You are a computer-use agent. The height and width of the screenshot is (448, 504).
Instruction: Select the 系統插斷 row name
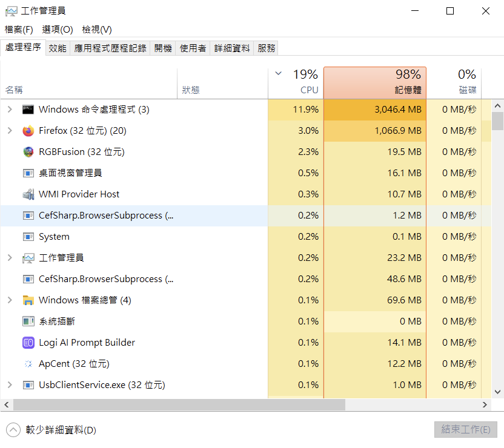[57, 321]
